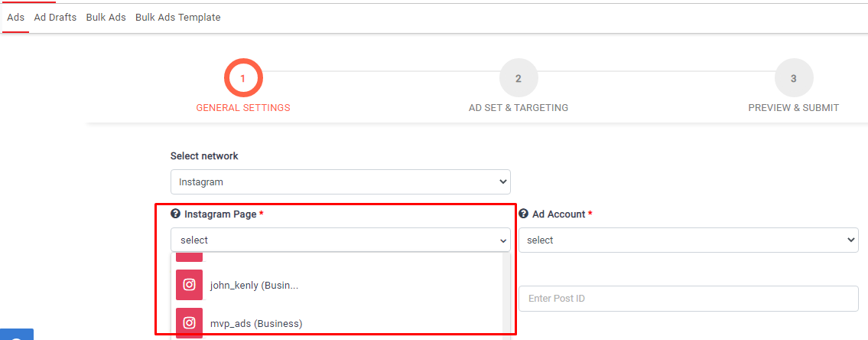
Task: Choose the john_kenly business page option
Action: 254,286
